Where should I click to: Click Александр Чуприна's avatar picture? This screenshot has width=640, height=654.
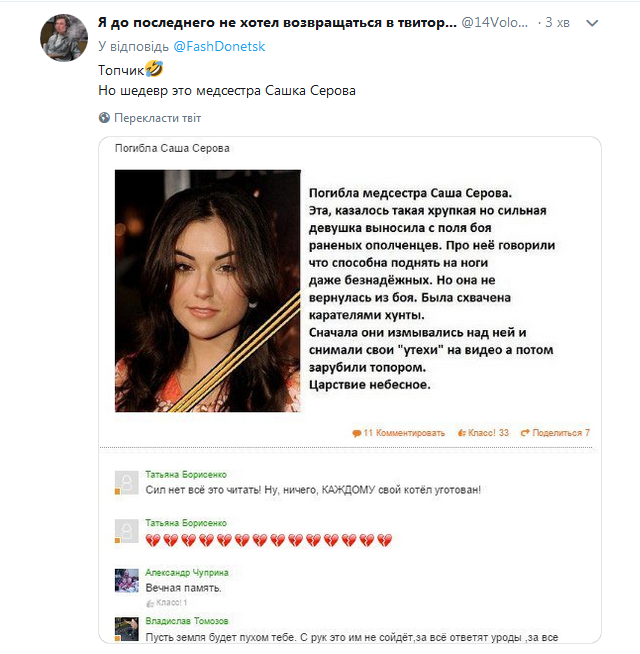tap(126, 580)
